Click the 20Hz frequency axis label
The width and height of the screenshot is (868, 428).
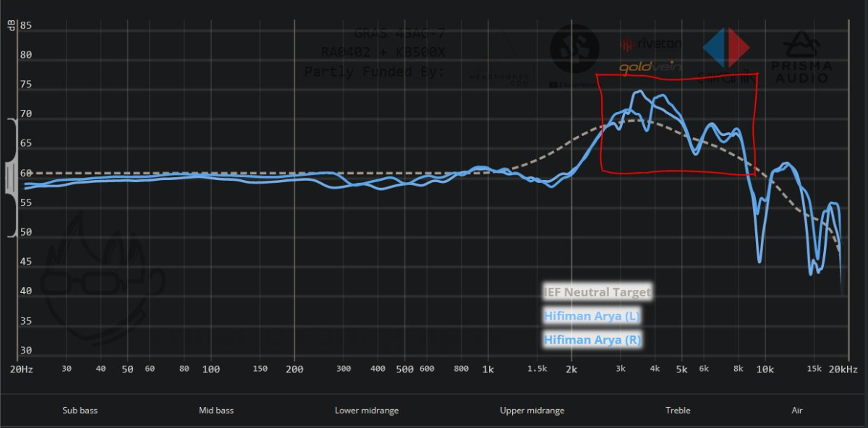tap(21, 369)
